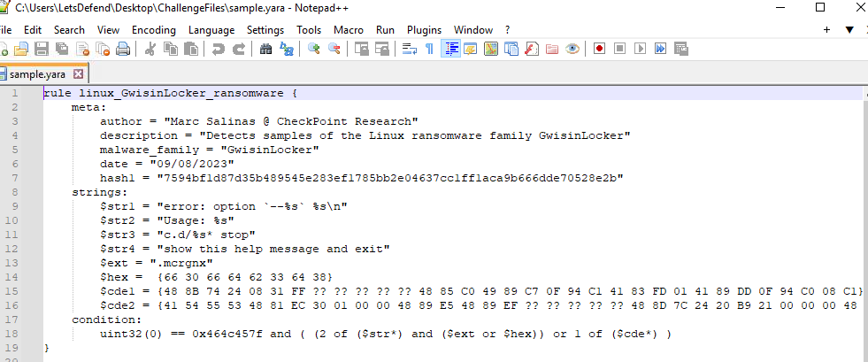Click the Run macro multiple times icon
The width and height of the screenshot is (868, 362).
(660, 50)
